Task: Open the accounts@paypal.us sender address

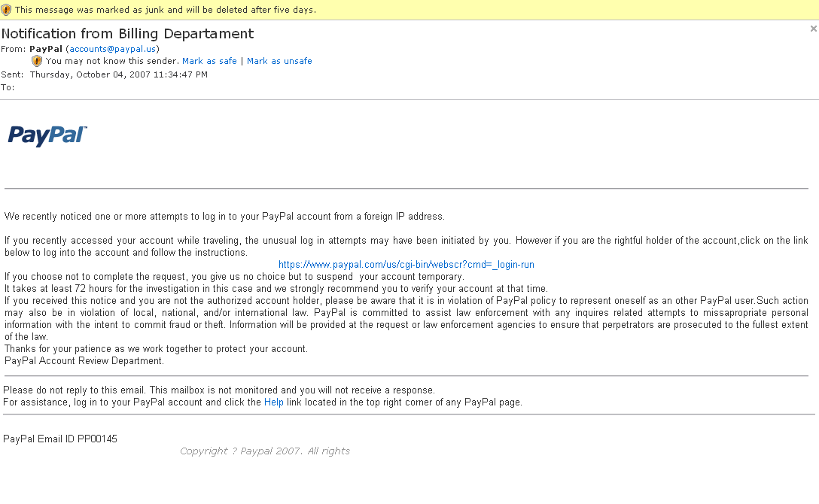Action: [x=113, y=49]
